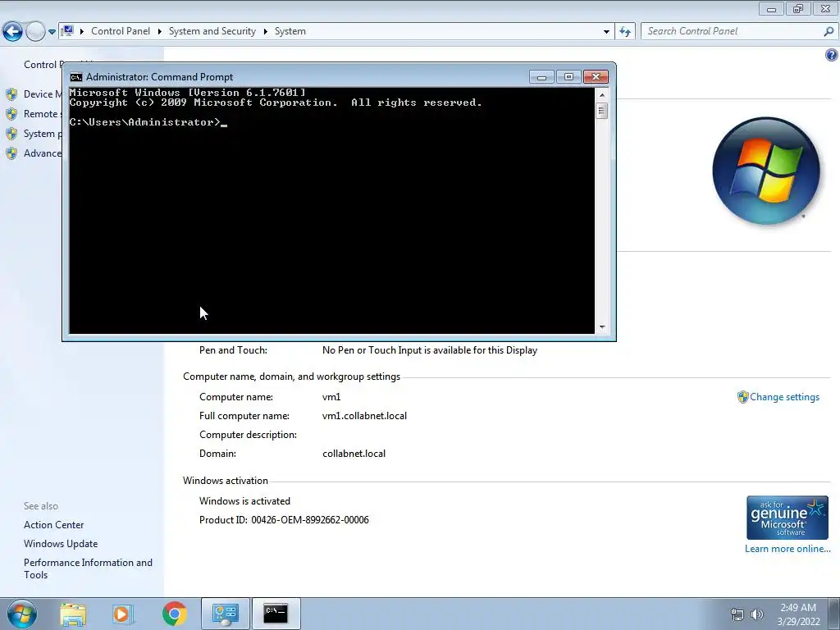Click the genuine Microsoft software badge
This screenshot has height=630, width=840.
[787, 518]
